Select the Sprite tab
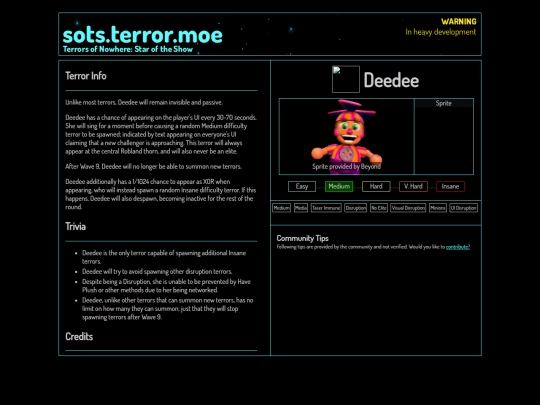Screen dimensions: 540x405 pos(444,103)
